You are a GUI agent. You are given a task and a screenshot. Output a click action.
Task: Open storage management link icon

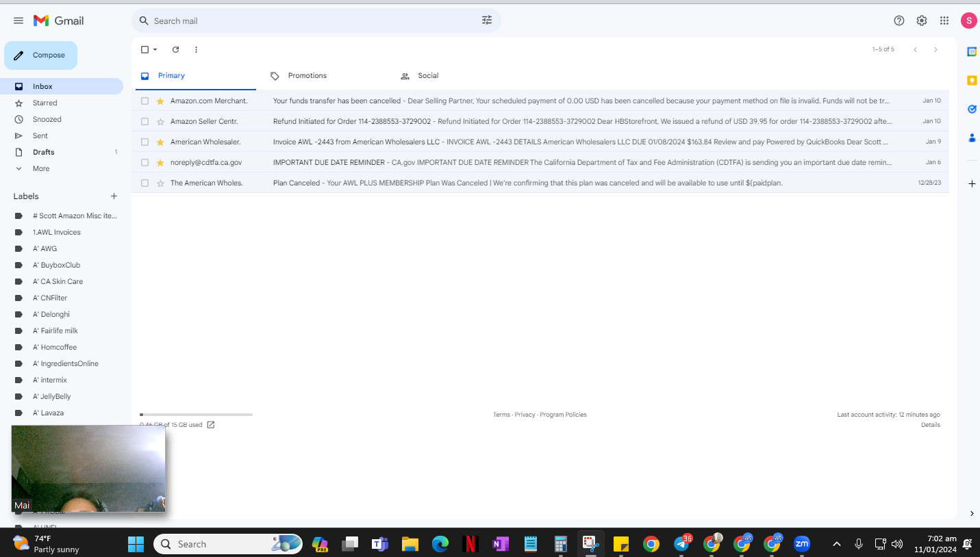pos(211,425)
